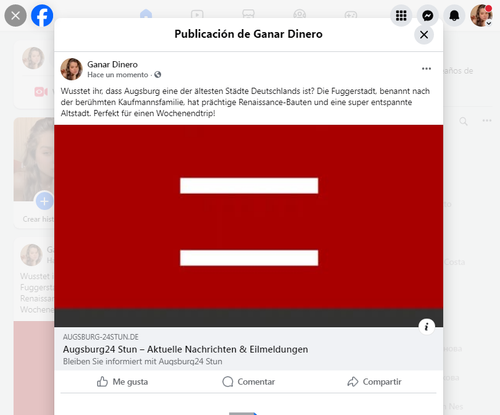This screenshot has width=500, height=415.
Task: Close the Publicación de Ganar Dinero dialog
Action: click(x=424, y=35)
